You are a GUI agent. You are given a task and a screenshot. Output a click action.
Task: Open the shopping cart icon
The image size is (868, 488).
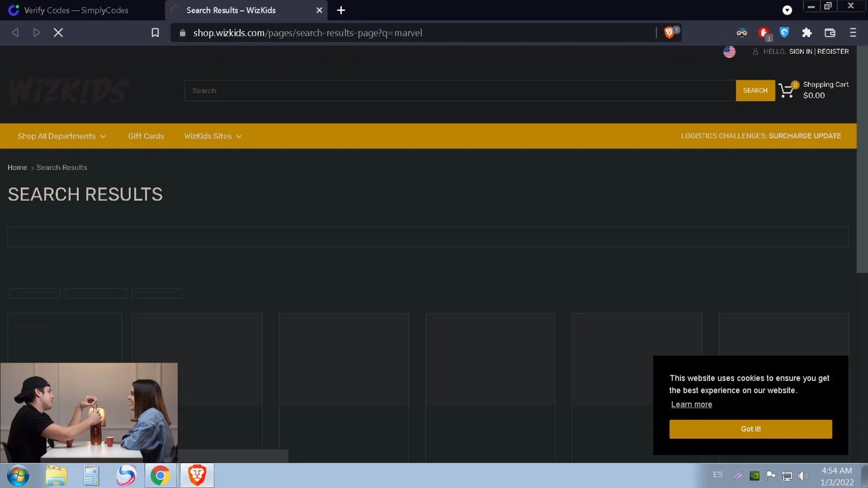click(x=788, y=90)
